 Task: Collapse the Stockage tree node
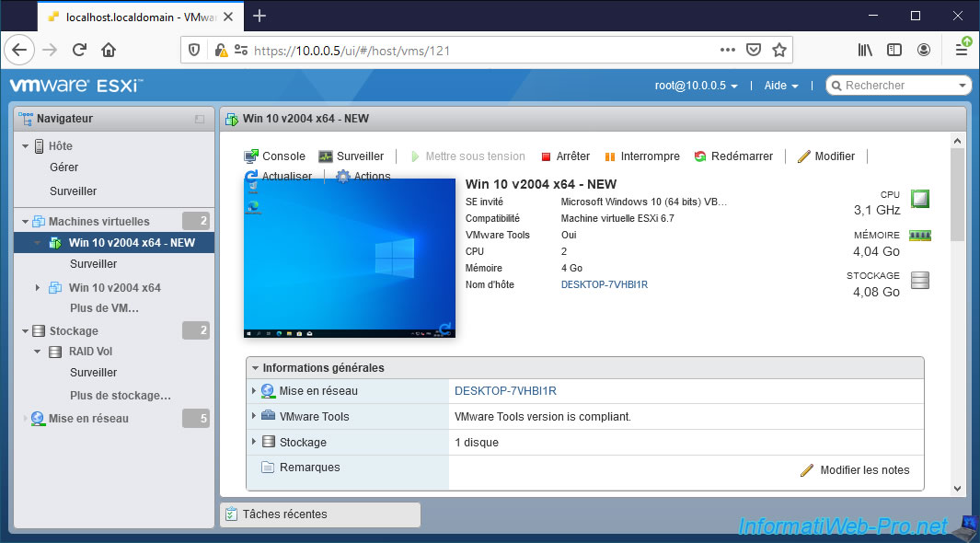pyautogui.click(x=26, y=331)
